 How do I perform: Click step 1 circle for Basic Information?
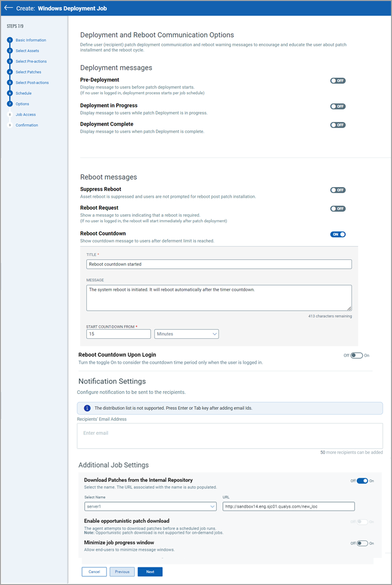pos(10,40)
